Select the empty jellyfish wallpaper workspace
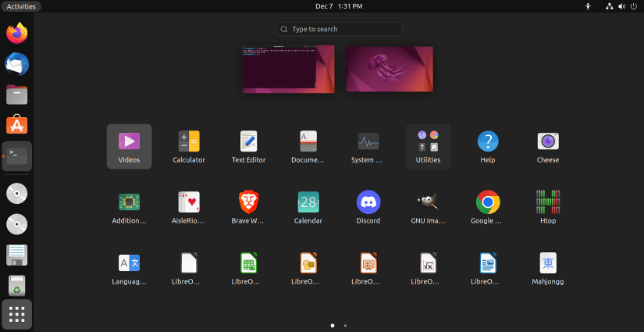This screenshot has height=332, width=644. (x=390, y=69)
